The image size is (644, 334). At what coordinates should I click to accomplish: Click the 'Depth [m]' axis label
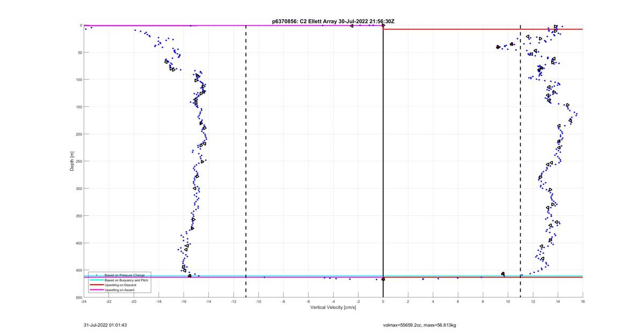point(71,161)
